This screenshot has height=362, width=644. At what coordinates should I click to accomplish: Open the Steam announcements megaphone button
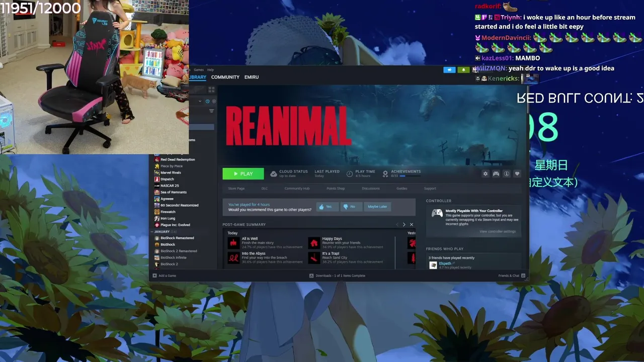point(449,70)
